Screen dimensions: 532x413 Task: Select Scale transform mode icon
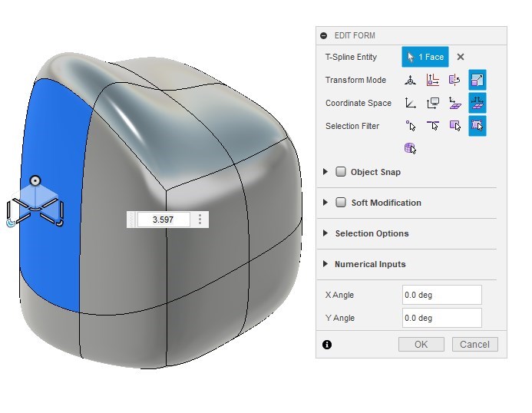477,80
